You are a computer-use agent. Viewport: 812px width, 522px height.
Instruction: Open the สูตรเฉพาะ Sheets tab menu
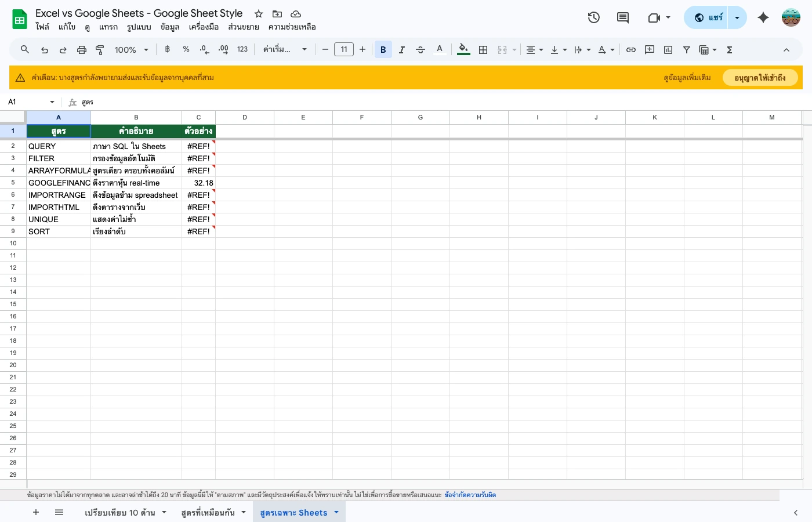point(336,513)
